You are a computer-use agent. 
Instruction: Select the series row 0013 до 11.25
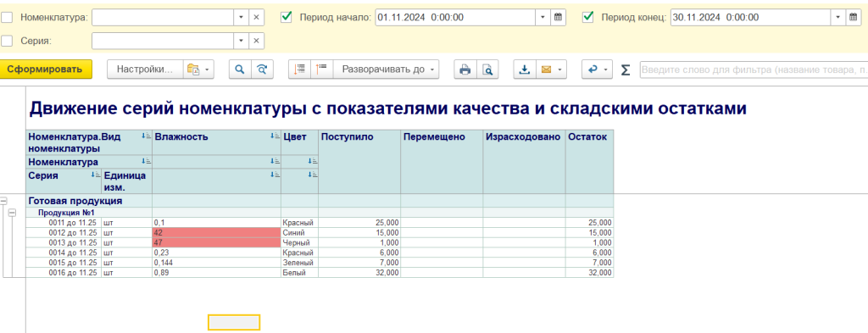320,242
